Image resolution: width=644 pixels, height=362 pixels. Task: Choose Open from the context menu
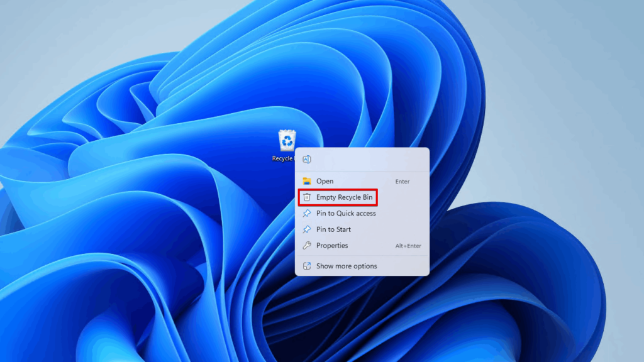(x=325, y=181)
